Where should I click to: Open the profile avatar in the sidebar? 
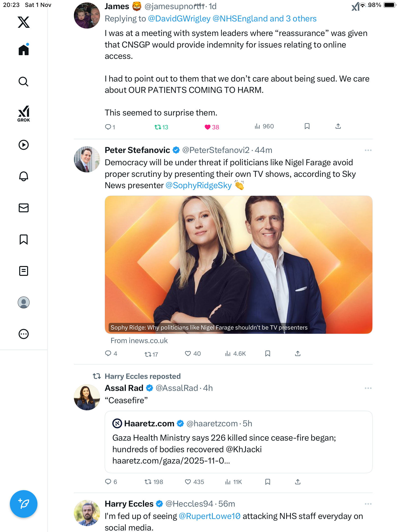coord(24,302)
